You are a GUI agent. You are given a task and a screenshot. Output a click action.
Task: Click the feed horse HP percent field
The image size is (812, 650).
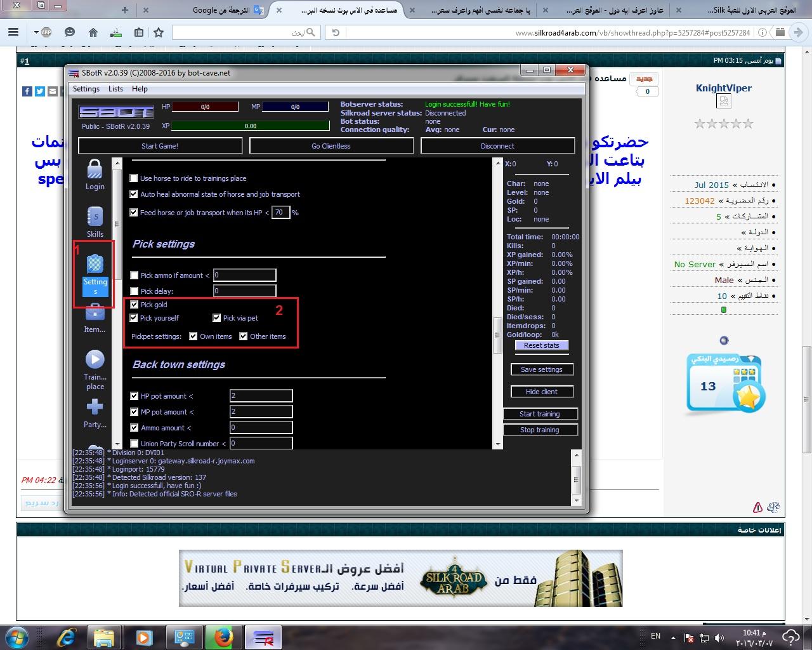coord(281,213)
